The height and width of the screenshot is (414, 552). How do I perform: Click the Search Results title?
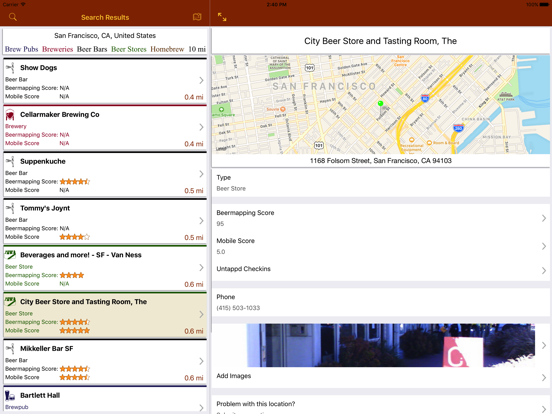[105, 17]
